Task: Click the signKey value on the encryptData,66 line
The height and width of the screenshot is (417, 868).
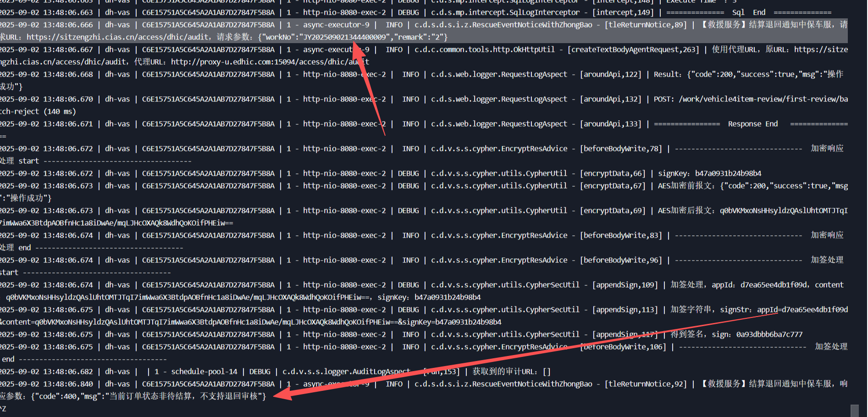Action: (x=728, y=173)
